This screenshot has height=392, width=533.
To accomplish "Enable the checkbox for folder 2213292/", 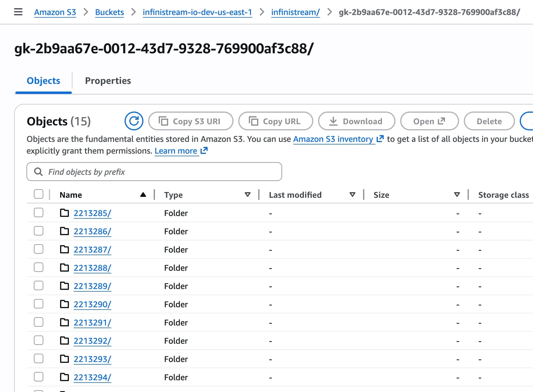I will pos(39,340).
